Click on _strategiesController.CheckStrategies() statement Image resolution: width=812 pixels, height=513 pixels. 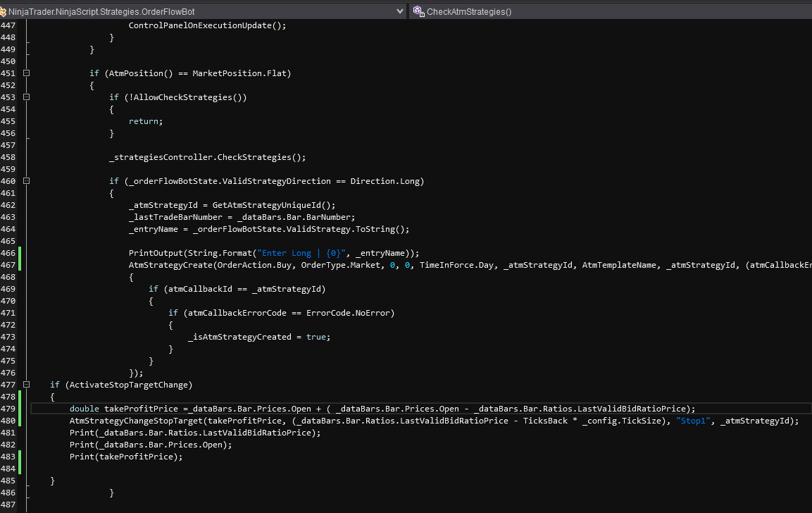pos(207,157)
